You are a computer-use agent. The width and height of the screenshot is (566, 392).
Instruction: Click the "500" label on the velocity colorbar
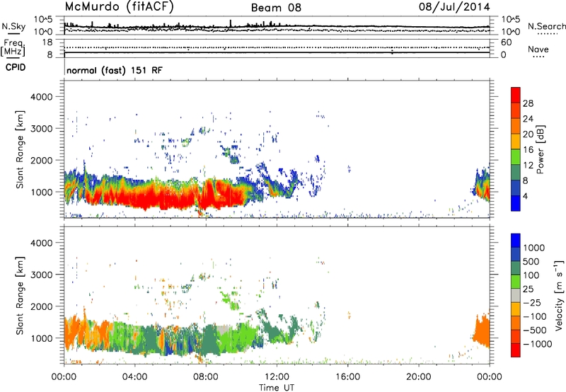pyautogui.click(x=531, y=262)
